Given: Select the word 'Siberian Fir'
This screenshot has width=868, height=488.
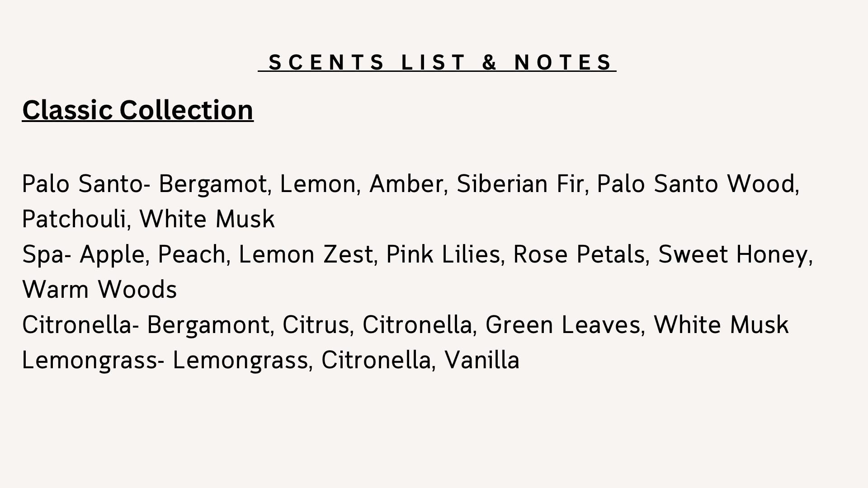Looking at the screenshot, I should click(520, 184).
